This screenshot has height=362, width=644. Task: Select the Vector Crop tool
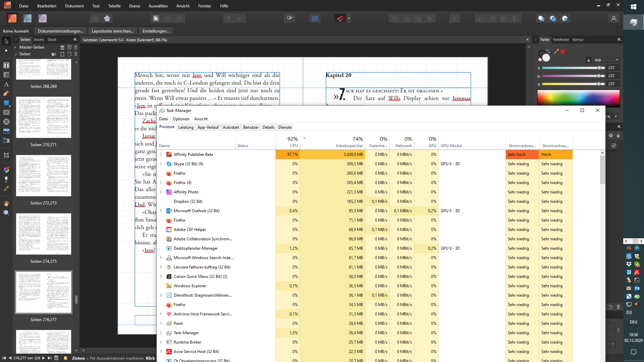6,155
